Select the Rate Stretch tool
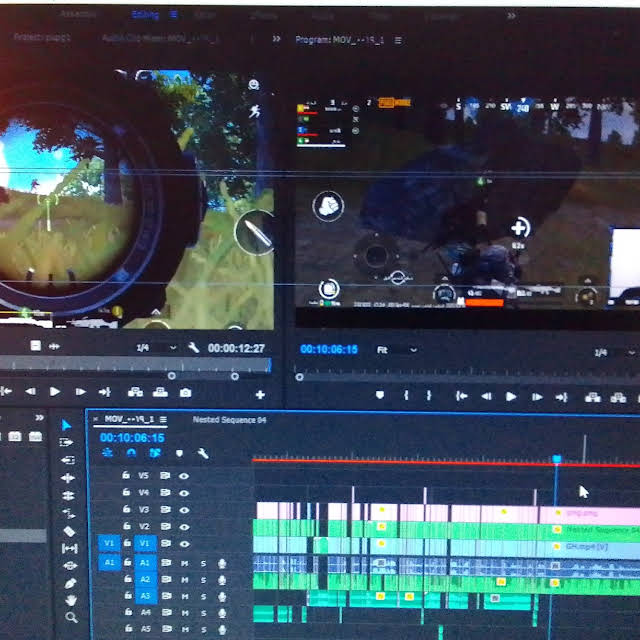Image resolution: width=640 pixels, height=640 pixels. click(68, 495)
